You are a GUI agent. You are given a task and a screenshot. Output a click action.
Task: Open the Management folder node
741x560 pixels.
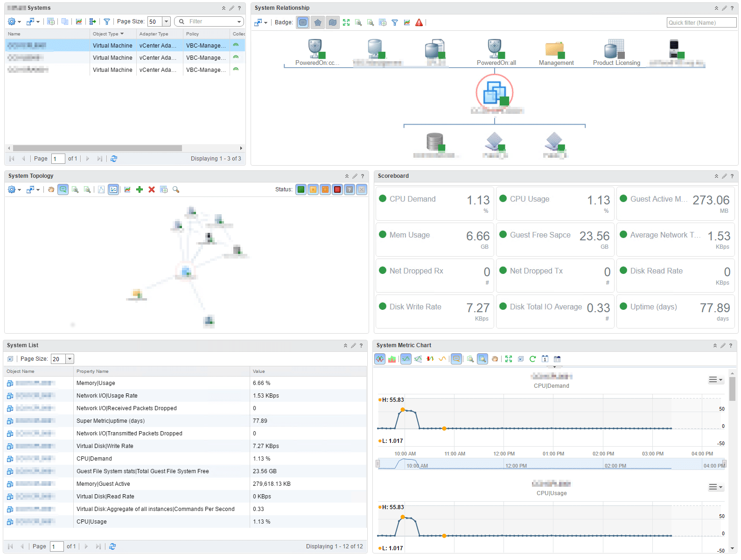(x=555, y=49)
